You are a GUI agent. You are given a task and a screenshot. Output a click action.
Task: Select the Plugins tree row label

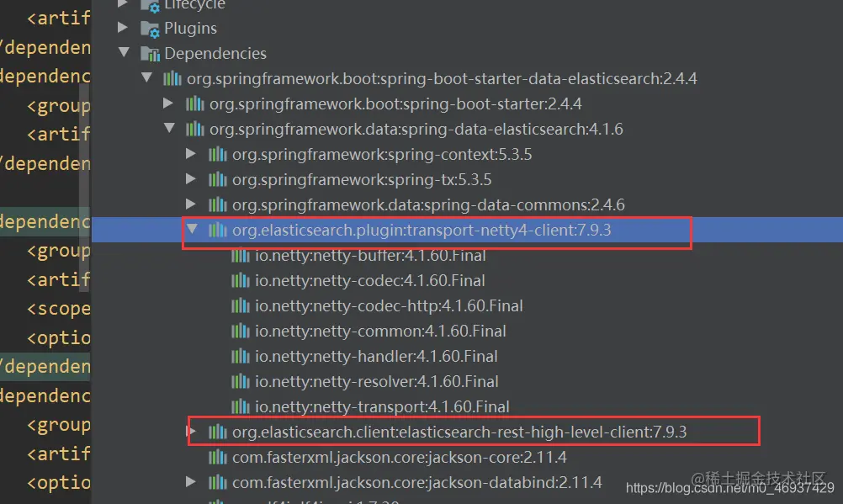pos(190,28)
